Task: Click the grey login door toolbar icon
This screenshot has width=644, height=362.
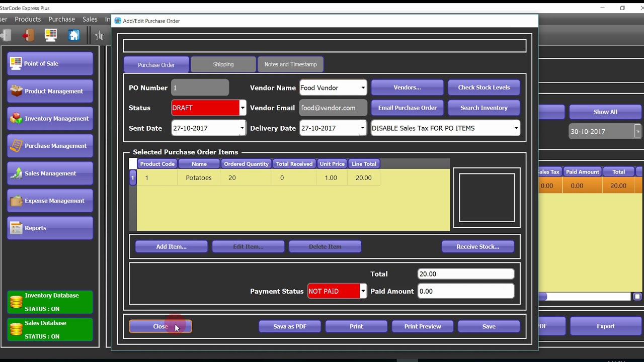Action: coord(5,35)
